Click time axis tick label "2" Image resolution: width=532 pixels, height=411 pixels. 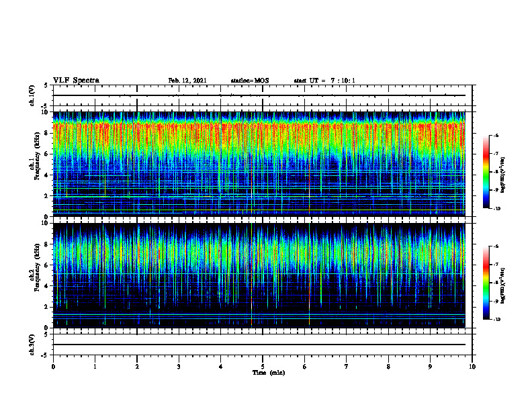point(137,367)
